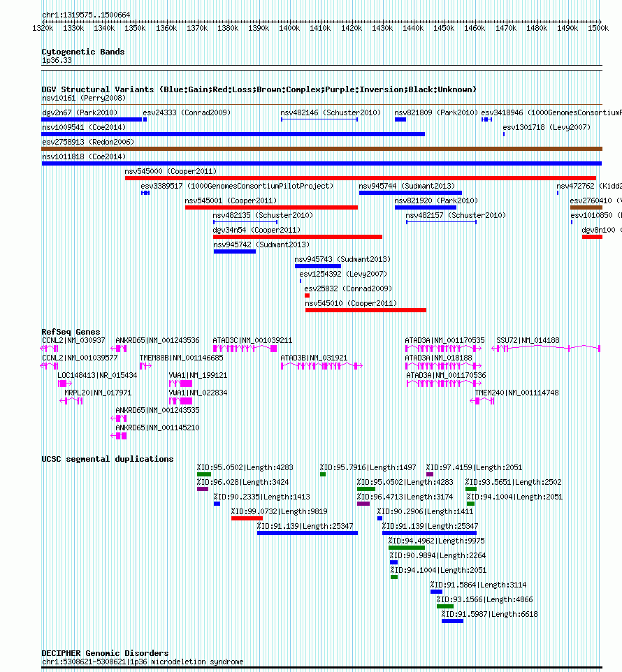Open red duplication %ID:99.0732 Length:9819

point(247,518)
